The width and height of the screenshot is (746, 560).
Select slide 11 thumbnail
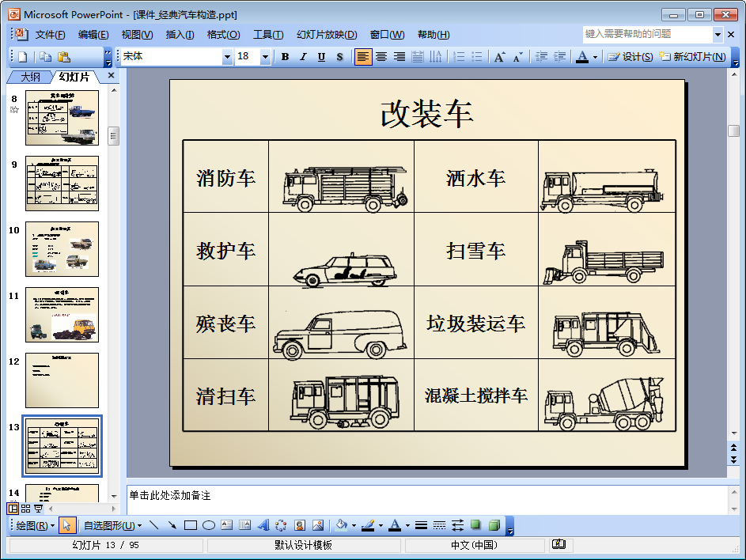click(x=62, y=314)
